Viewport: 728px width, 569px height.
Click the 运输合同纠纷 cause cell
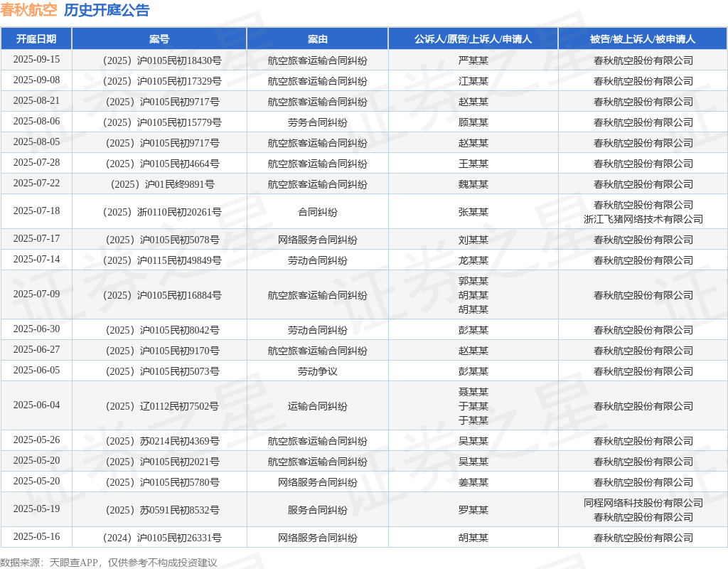(318, 406)
